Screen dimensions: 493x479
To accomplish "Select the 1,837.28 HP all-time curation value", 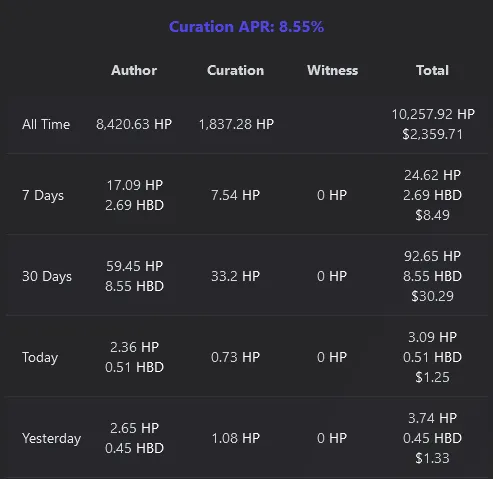I will click(x=236, y=124).
